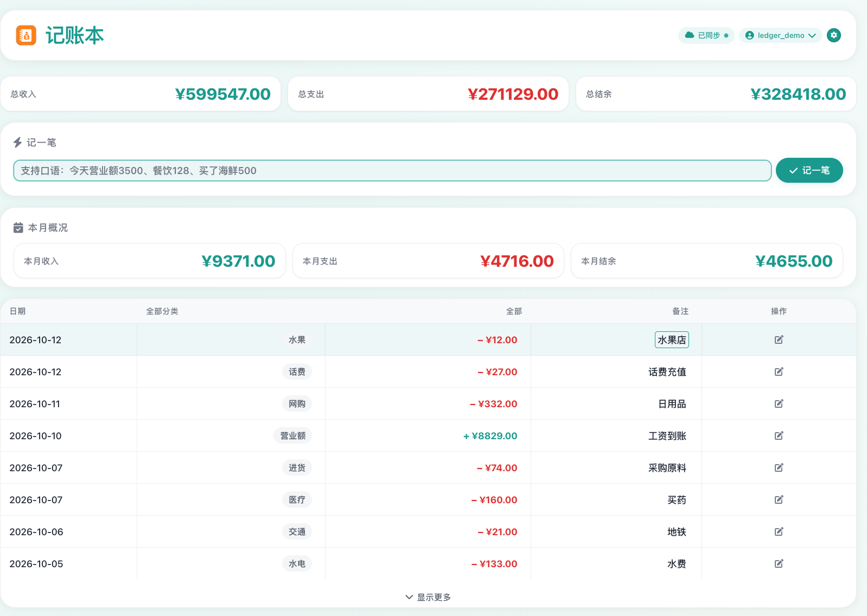Click the 总收入 ¥599547.00 card
The height and width of the screenshot is (616, 867).
coord(141,94)
